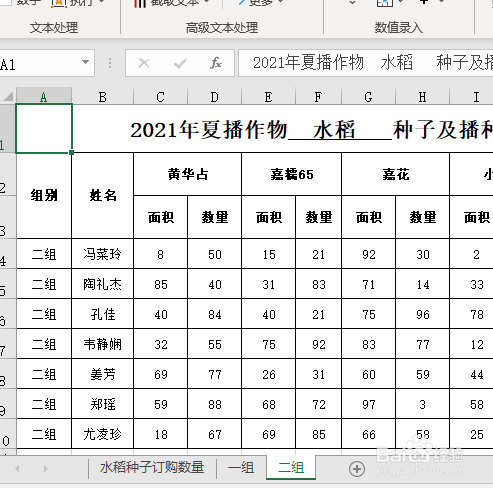Add a new sheet with plus button
Image resolution: width=493 pixels, height=488 pixels.
coord(357,469)
